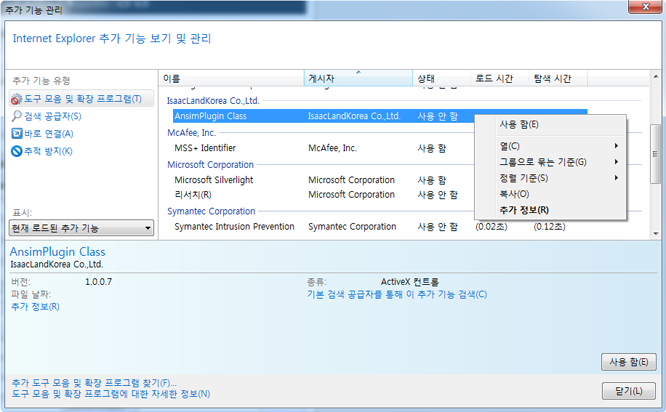
Task: Click the 닫기(L) button
Action: click(629, 391)
